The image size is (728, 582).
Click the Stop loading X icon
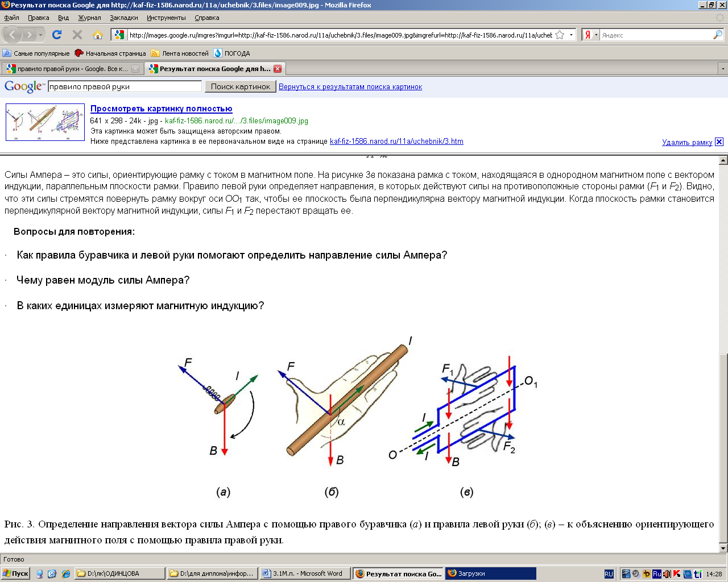coord(77,35)
